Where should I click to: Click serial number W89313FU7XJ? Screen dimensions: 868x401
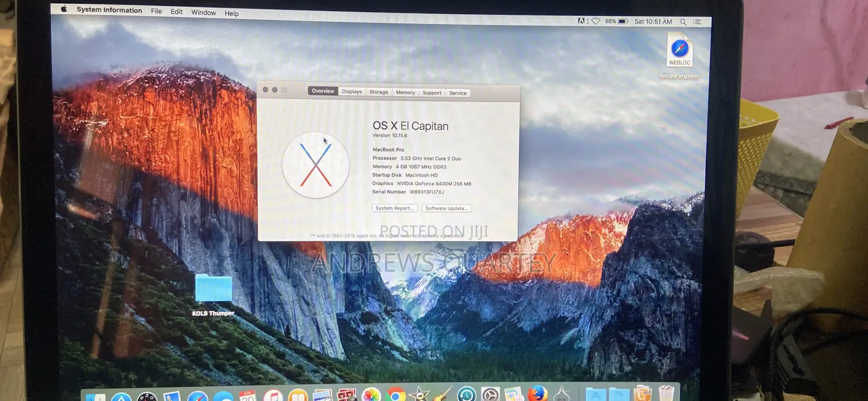(x=427, y=192)
